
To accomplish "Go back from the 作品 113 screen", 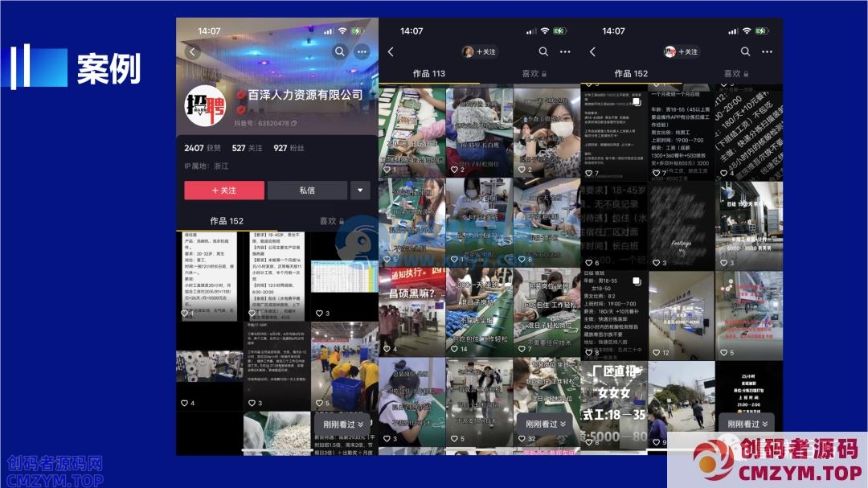I will coord(391,51).
